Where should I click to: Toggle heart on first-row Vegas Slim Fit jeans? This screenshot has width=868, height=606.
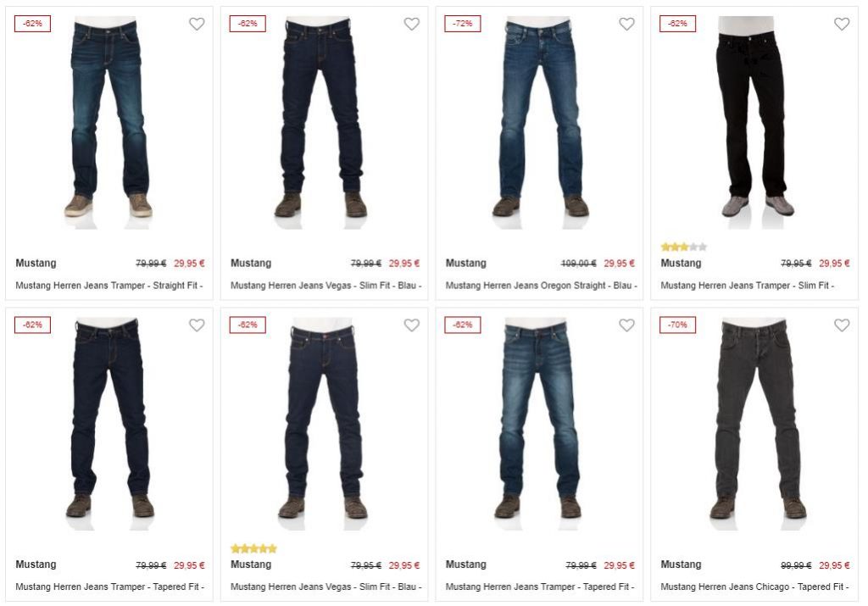(x=411, y=24)
